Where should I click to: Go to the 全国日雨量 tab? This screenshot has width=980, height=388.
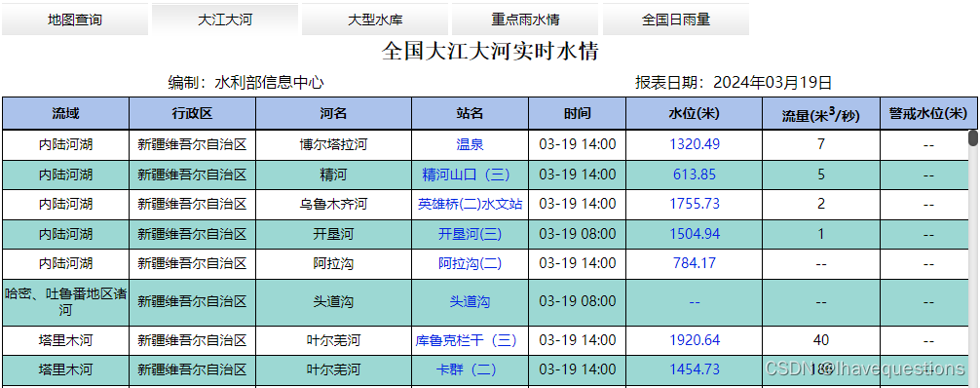click(676, 19)
